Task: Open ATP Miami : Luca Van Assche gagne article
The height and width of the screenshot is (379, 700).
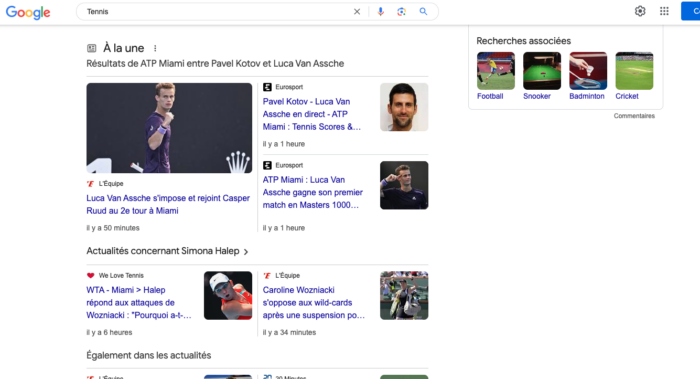Action: click(312, 192)
